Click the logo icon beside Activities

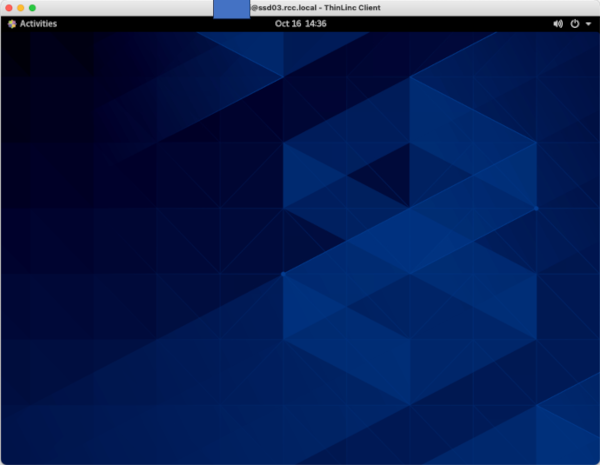click(12, 23)
